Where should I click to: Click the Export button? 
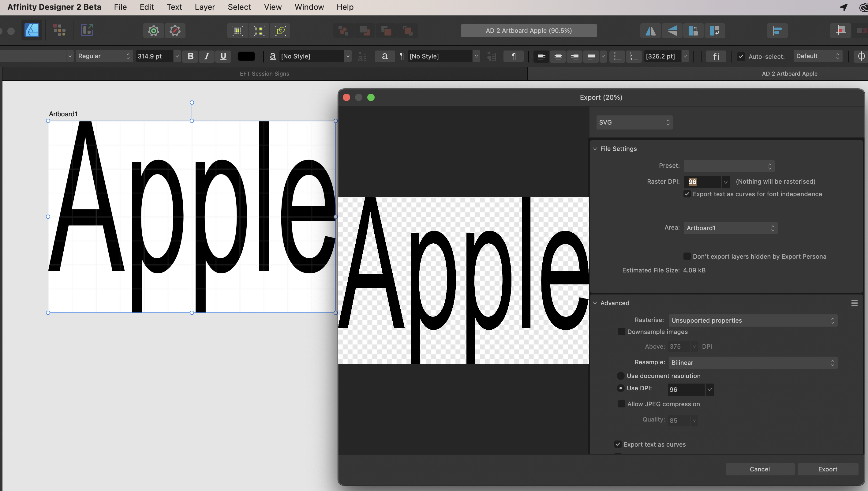pos(828,469)
